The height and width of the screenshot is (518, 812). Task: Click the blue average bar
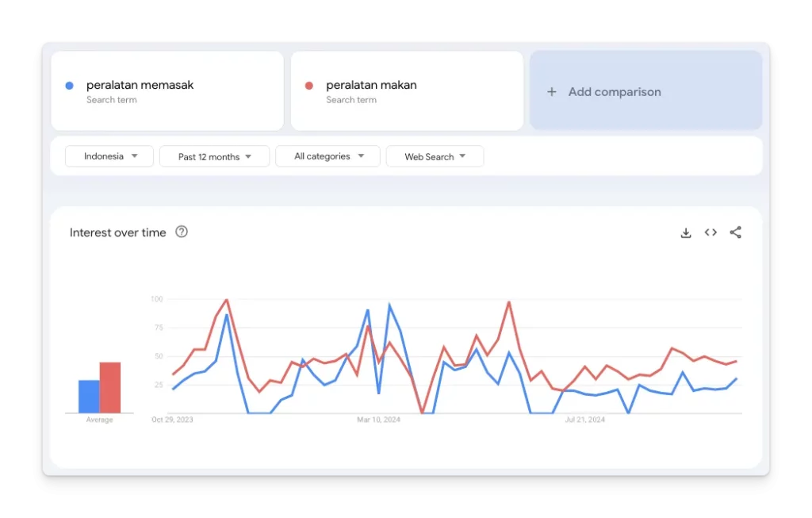pyautogui.click(x=89, y=397)
